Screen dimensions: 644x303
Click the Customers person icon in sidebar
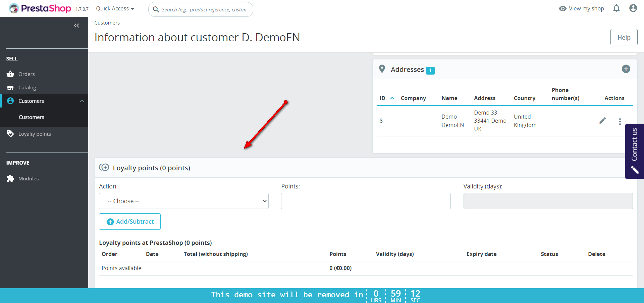pos(10,101)
